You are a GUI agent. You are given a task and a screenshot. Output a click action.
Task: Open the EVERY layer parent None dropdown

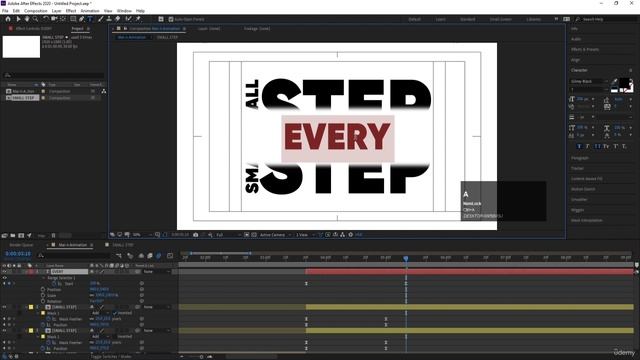point(157,271)
